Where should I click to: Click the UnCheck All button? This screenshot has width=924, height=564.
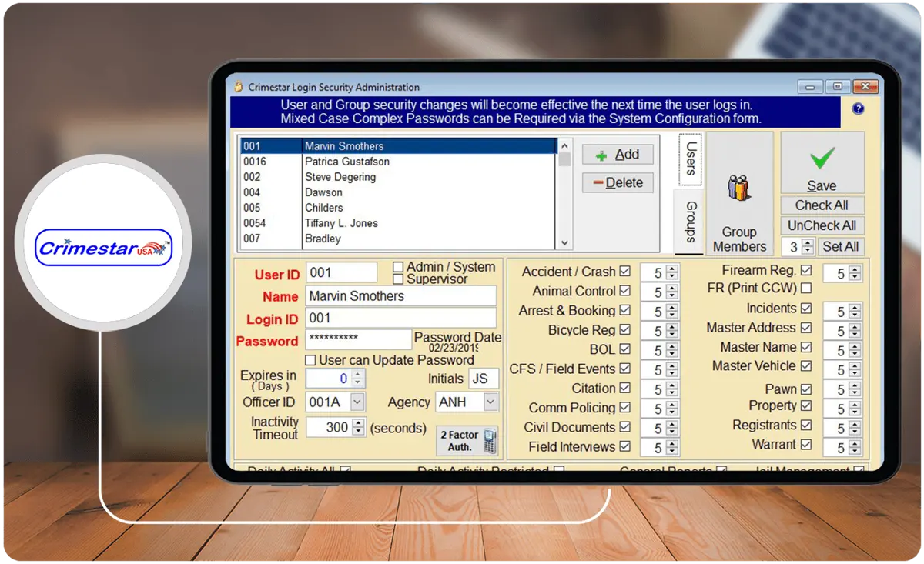coord(822,226)
